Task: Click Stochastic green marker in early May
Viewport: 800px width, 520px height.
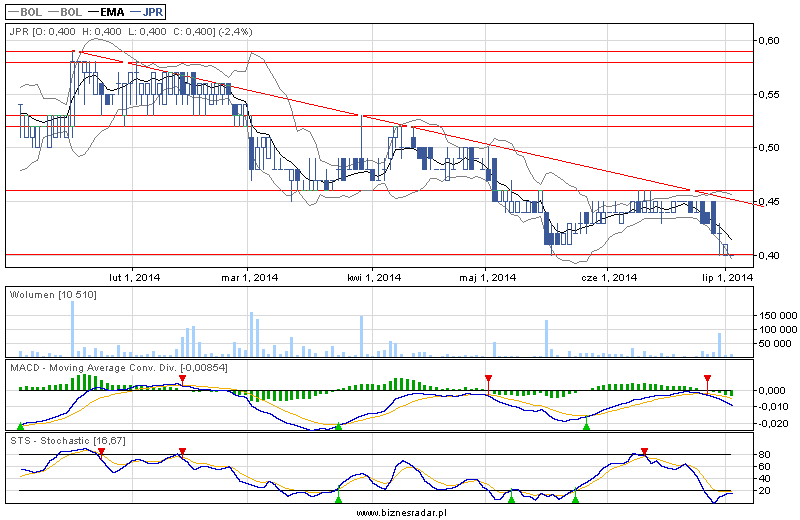Action: 511,499
